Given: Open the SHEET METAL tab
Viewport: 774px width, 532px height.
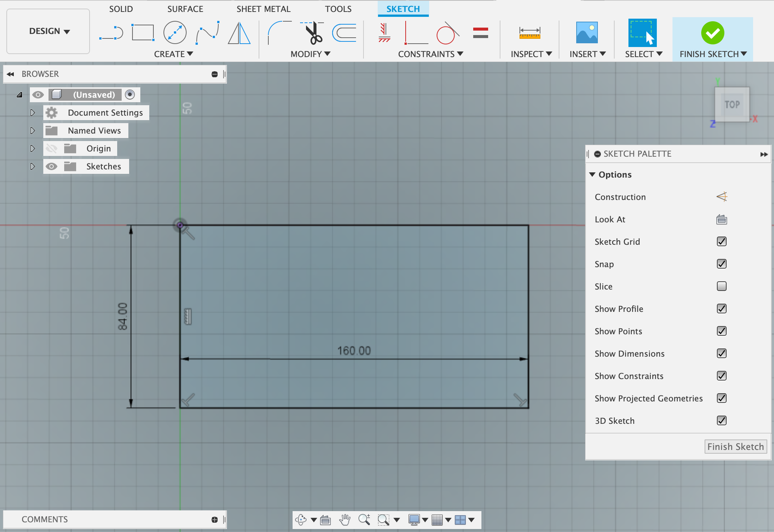Looking at the screenshot, I should pyautogui.click(x=263, y=9).
